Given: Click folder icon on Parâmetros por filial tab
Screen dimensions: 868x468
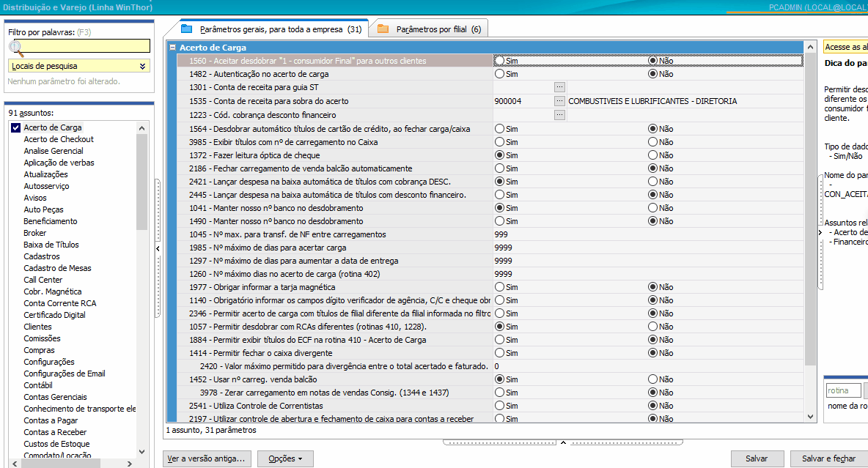Looking at the screenshot, I should tap(383, 29).
